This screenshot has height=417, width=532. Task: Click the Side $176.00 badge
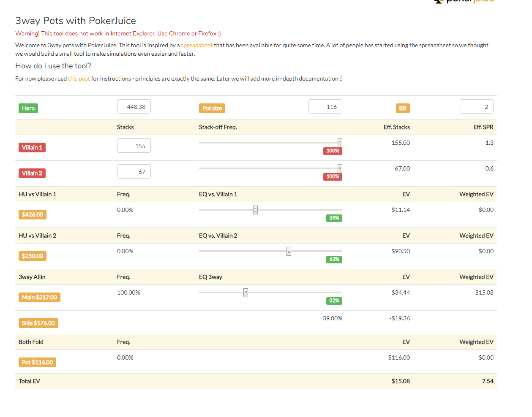point(38,323)
